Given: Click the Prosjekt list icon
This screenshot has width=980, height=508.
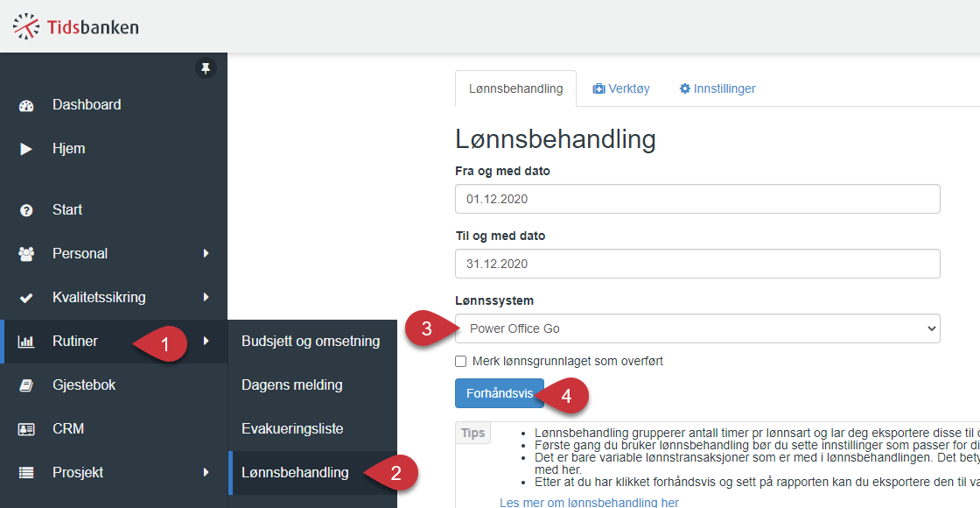Looking at the screenshot, I should pos(26,473).
